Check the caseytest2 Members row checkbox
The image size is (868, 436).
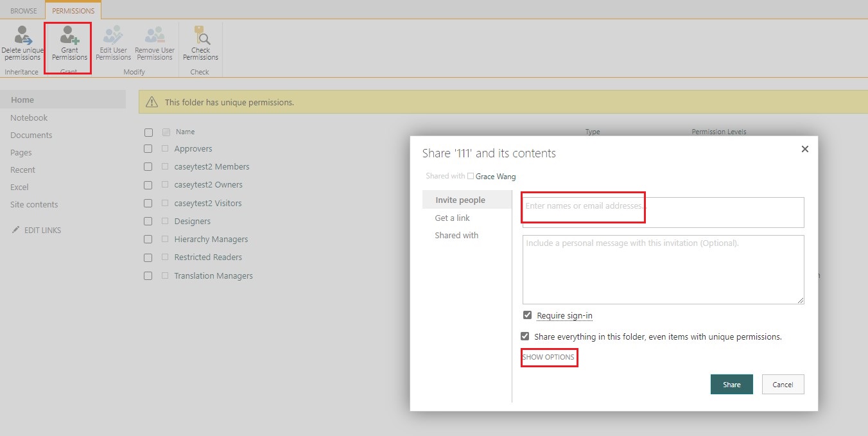click(148, 166)
